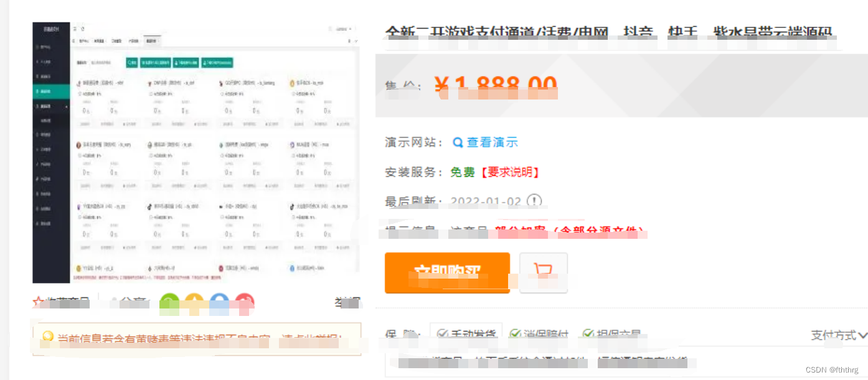Click the info icon next to 2022-01-02

534,200
